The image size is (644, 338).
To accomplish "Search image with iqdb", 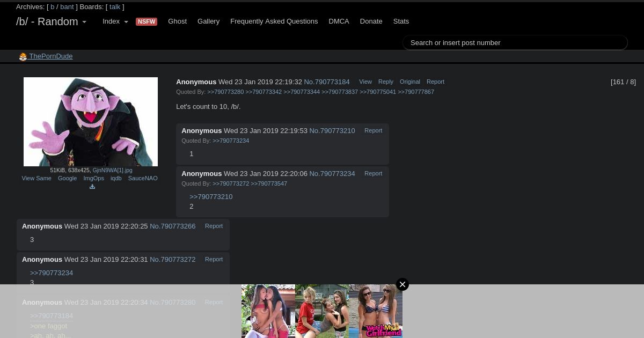I will coord(116,178).
